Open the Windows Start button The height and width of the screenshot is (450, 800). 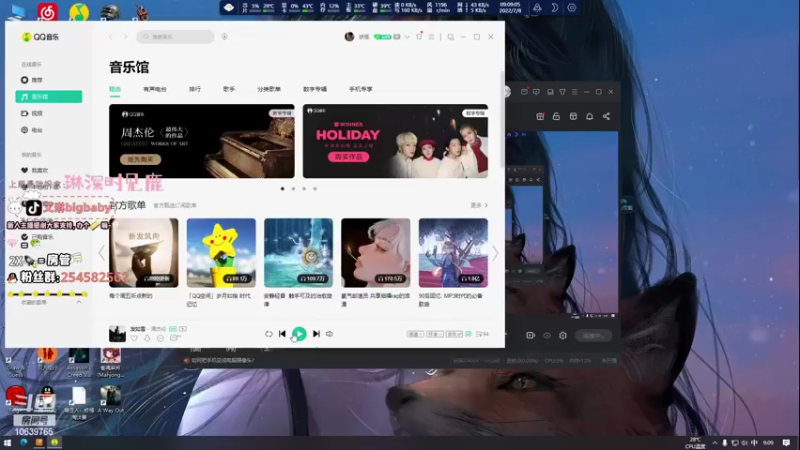coord(7,442)
